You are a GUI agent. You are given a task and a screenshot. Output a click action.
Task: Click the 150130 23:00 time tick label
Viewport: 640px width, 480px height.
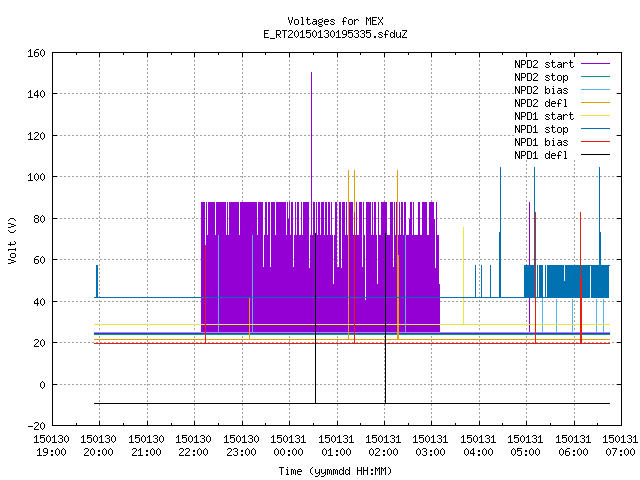[241, 446]
